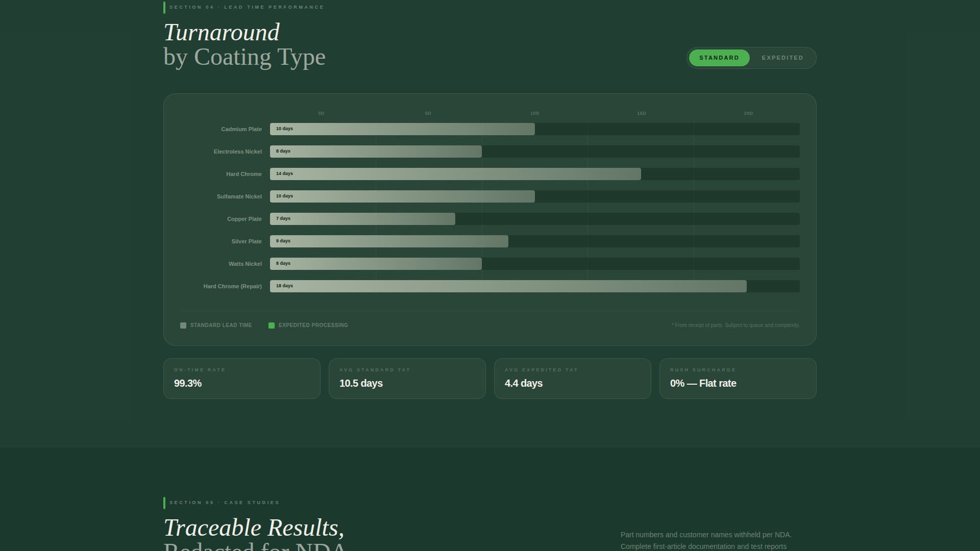
Task: Click the Expedited Processing legend swatch
Action: pyautogui.click(x=272, y=325)
